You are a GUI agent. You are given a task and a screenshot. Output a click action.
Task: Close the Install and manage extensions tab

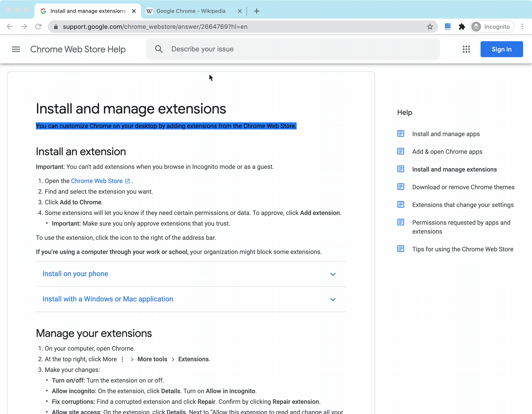click(x=134, y=11)
